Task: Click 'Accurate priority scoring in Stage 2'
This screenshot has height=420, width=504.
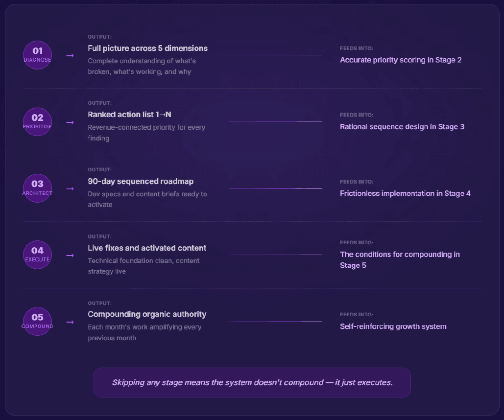Action: pyautogui.click(x=401, y=60)
